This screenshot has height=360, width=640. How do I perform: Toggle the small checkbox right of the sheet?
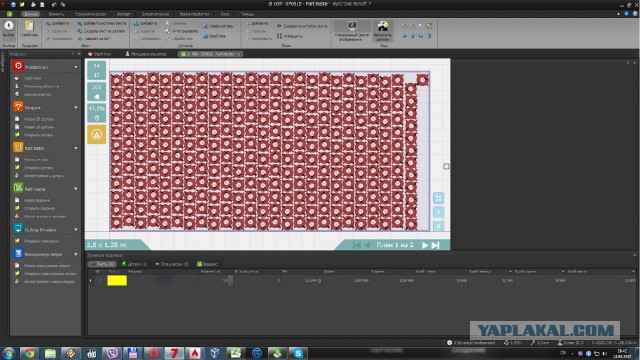[x=446, y=166]
